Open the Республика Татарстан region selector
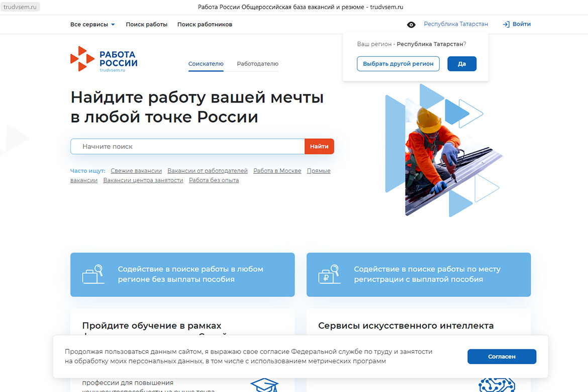This screenshot has height=392, width=588. point(455,24)
